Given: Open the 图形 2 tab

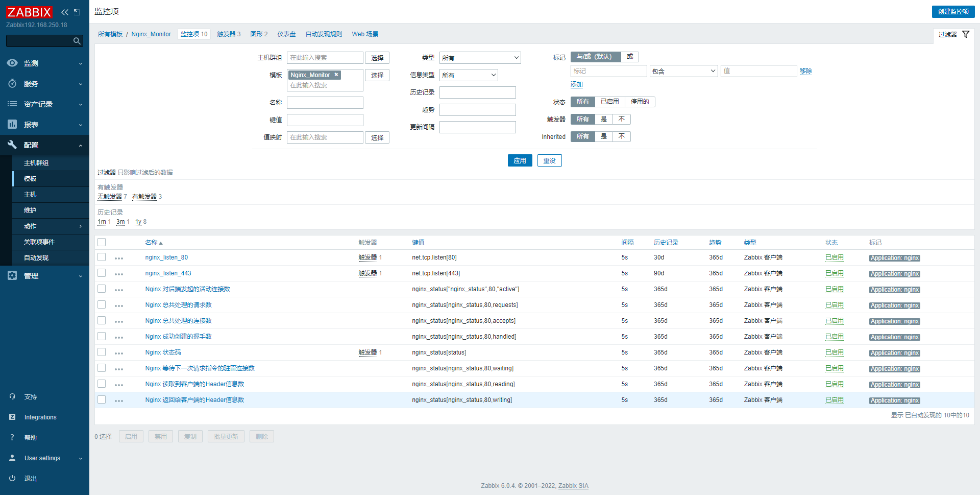Looking at the screenshot, I should 259,34.
